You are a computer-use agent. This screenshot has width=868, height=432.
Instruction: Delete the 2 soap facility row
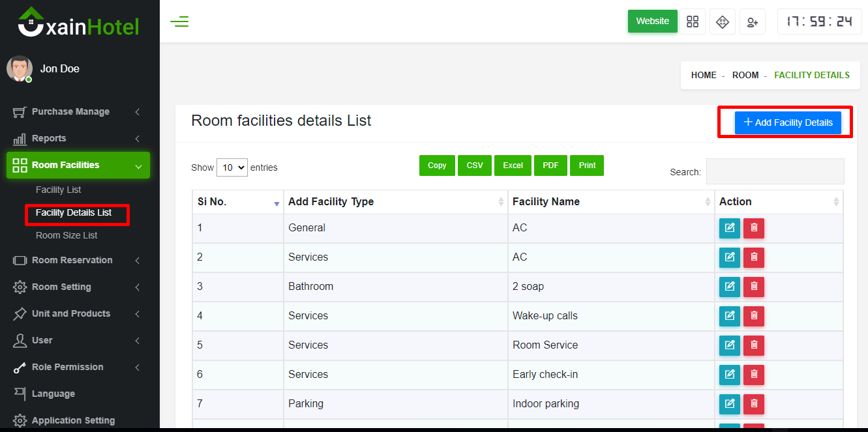754,287
